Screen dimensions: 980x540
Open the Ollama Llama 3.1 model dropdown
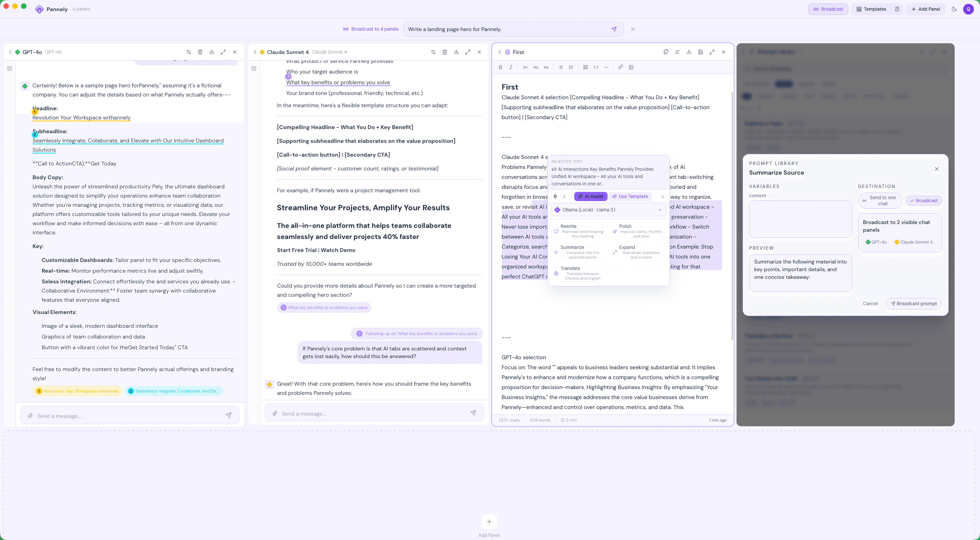608,210
